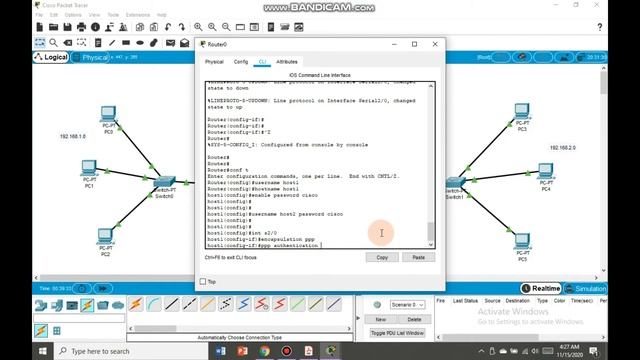This screenshot has height=360, width=640.
Task: Pick the Resize Shape tool icon
Action: tap(82, 42)
